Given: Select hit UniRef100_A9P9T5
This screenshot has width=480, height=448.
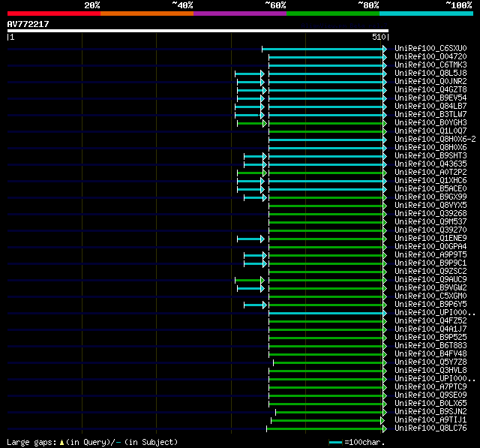Looking at the screenshot, I should pos(430,255).
